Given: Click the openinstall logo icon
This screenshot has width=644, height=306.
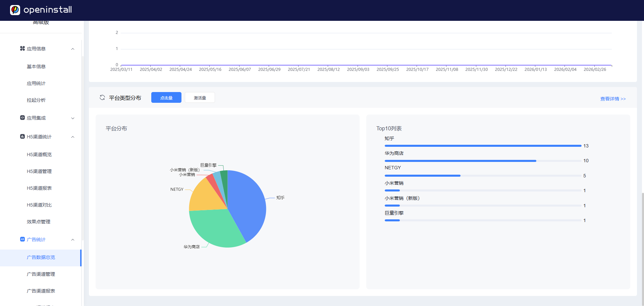Looking at the screenshot, I should (x=15, y=10).
